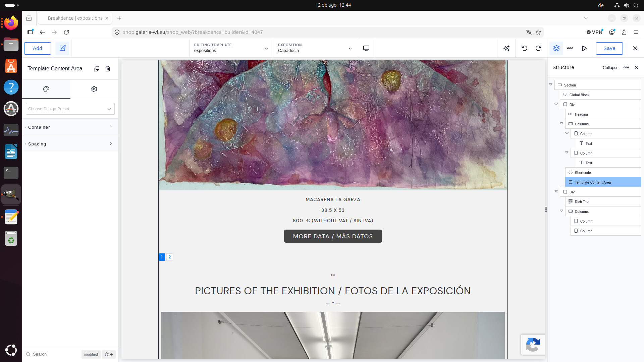Go to pagination page 1
Image resolution: width=644 pixels, height=362 pixels.
pos(162,257)
